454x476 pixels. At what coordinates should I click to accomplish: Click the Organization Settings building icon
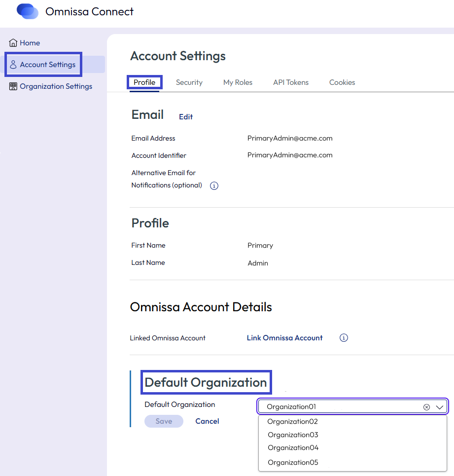click(13, 86)
